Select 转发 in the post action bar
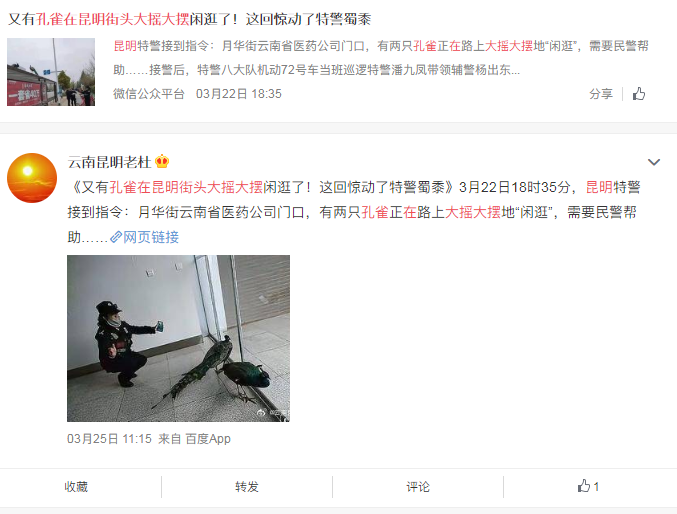 [247, 487]
